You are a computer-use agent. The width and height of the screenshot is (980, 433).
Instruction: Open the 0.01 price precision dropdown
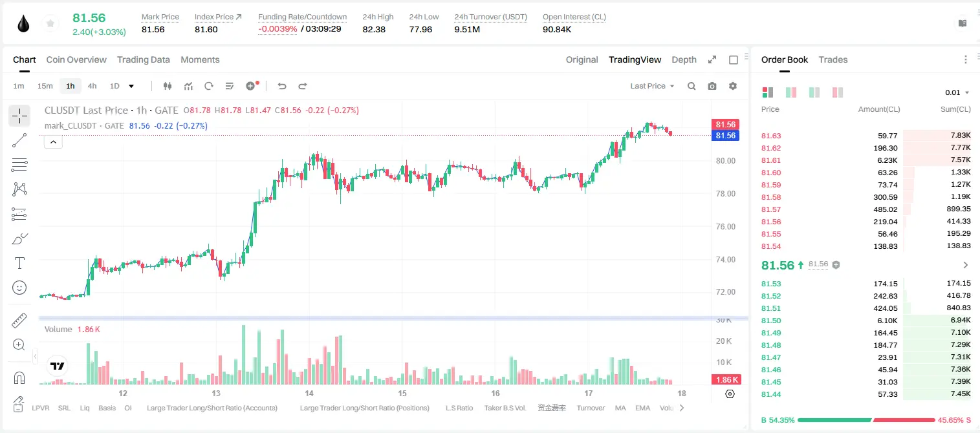(x=957, y=92)
